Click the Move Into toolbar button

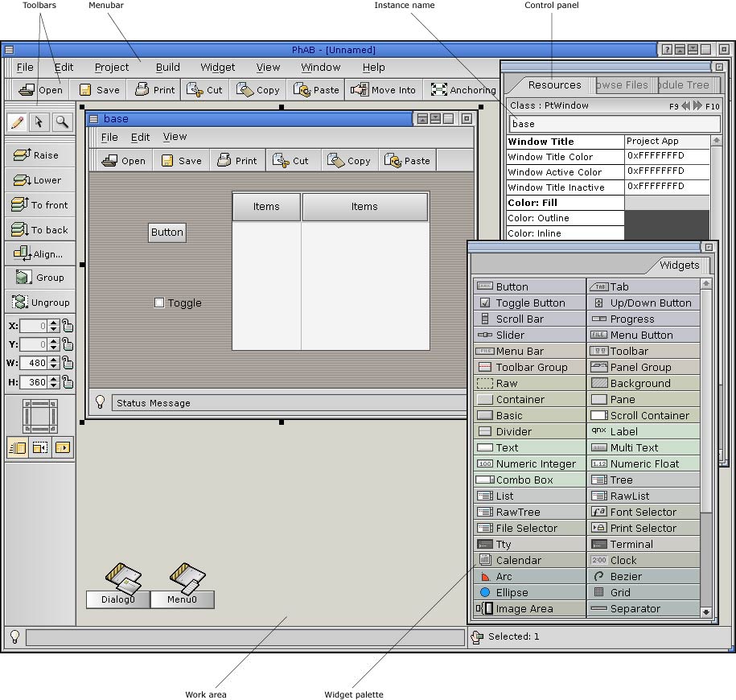click(383, 90)
